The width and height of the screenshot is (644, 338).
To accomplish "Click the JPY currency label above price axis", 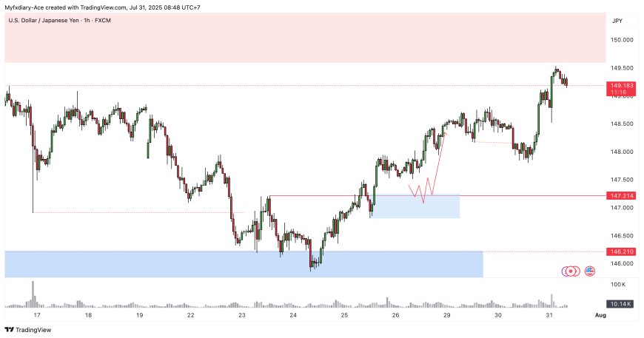I will [x=617, y=21].
